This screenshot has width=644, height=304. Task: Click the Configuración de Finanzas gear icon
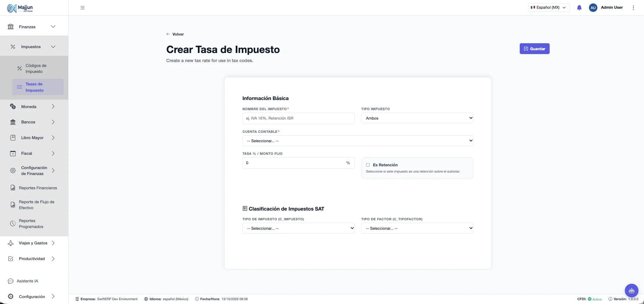13,170
